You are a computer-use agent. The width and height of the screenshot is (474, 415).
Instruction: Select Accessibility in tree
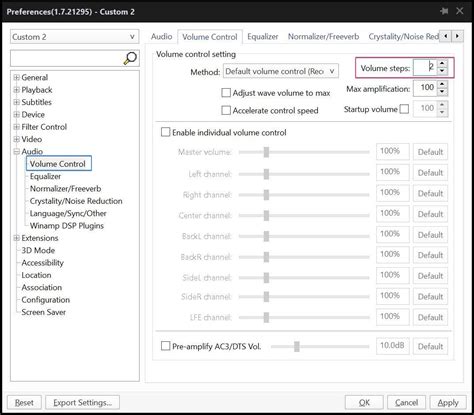pos(42,263)
